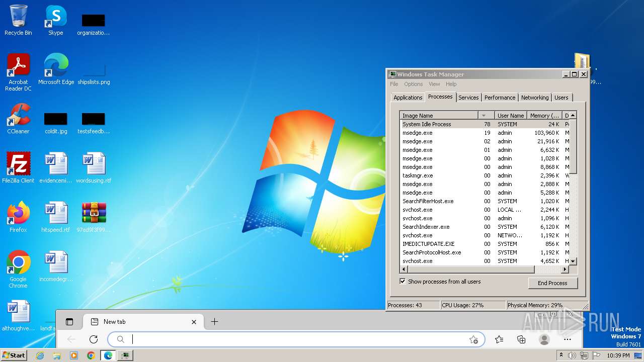The width and height of the screenshot is (644, 362).
Task: Click the Start button
Action: [14, 355]
